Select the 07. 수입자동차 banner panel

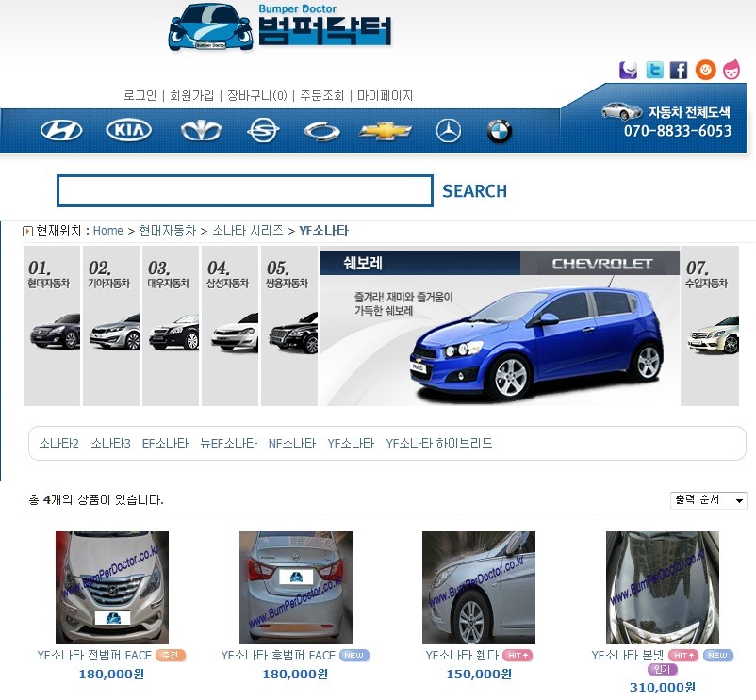click(710, 326)
